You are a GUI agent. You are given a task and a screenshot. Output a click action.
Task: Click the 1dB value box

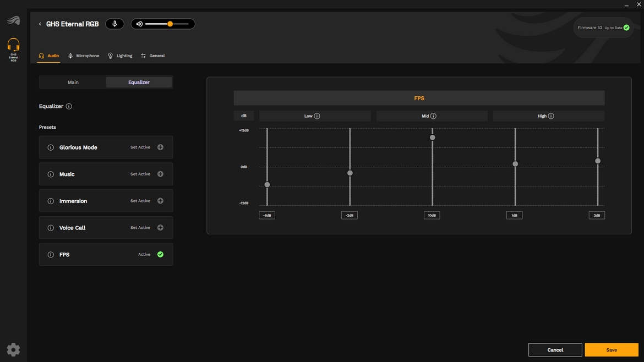pos(514,215)
